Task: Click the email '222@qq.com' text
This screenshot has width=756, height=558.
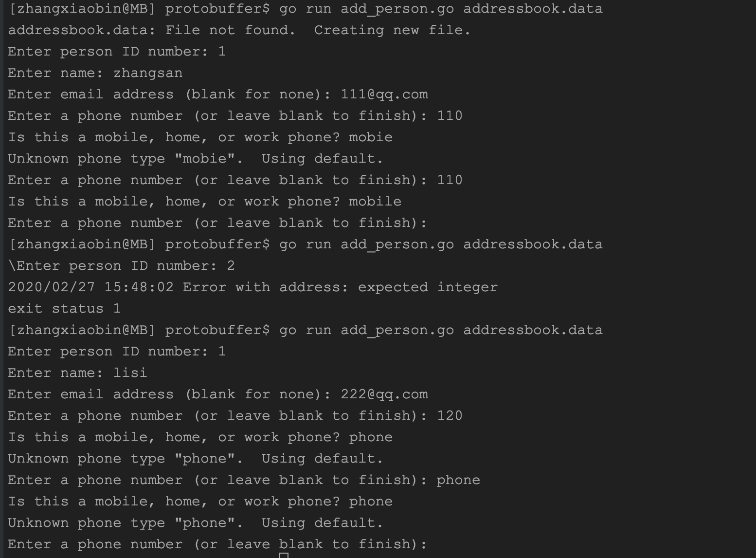Action: coord(384,394)
